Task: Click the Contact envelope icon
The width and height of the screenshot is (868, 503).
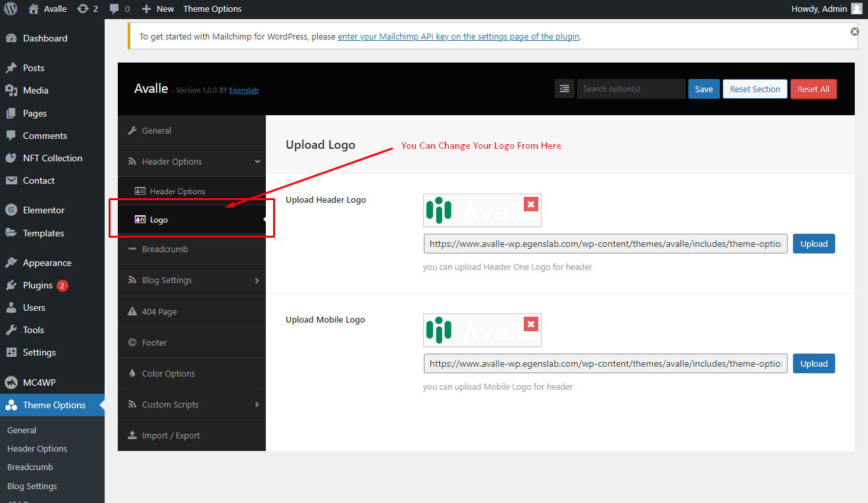Action: [x=11, y=180]
